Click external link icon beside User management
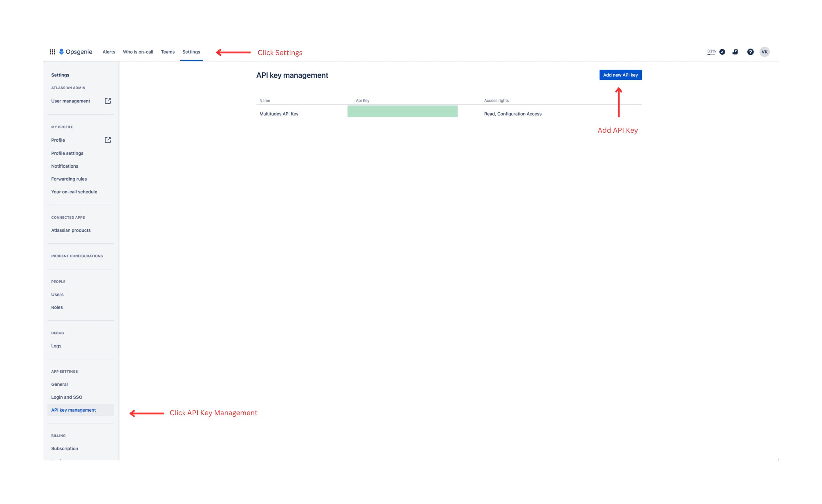Viewport: 822px width, 504px height. (x=108, y=101)
